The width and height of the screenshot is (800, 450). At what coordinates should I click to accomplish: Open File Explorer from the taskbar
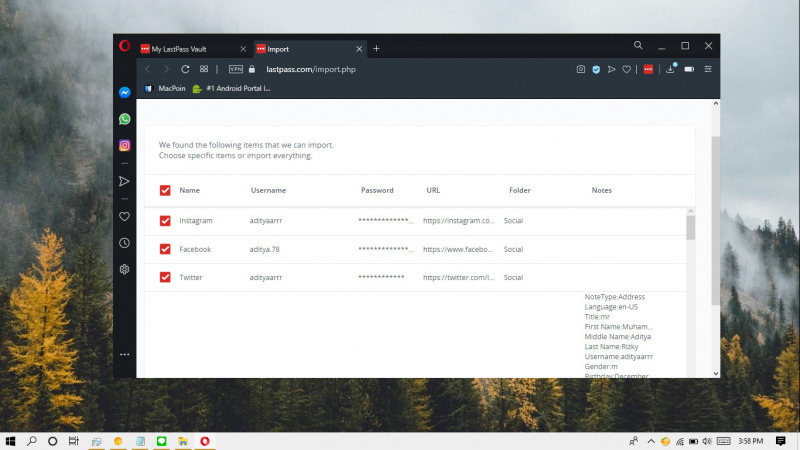(x=183, y=441)
